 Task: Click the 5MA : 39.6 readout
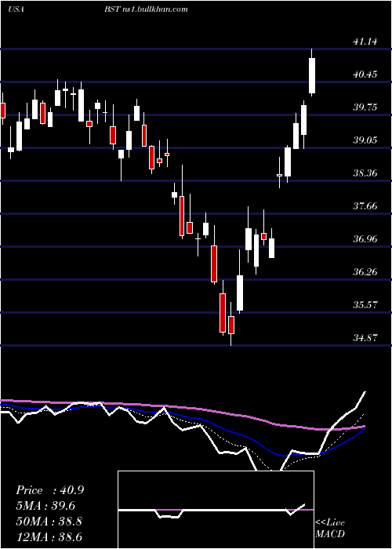coord(45,506)
